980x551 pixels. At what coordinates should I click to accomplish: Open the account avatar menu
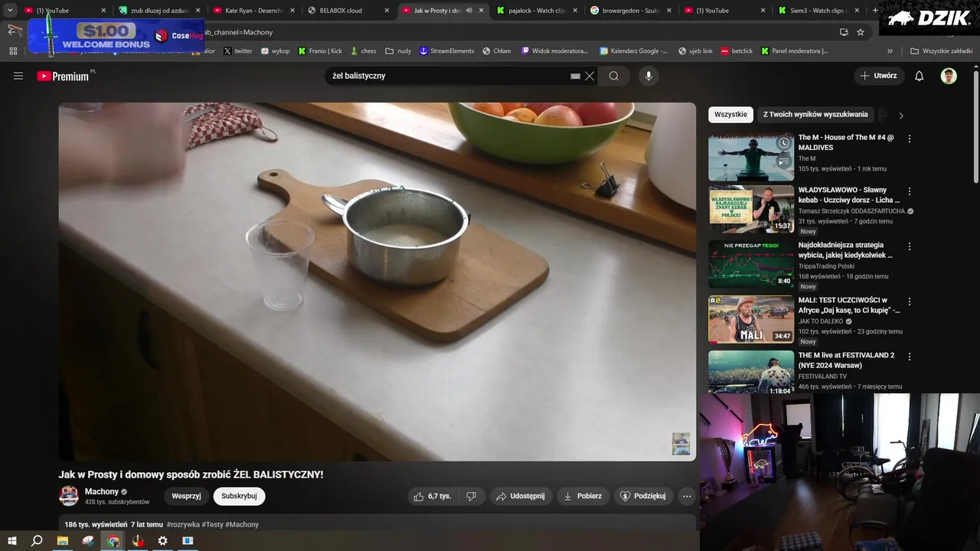click(949, 76)
